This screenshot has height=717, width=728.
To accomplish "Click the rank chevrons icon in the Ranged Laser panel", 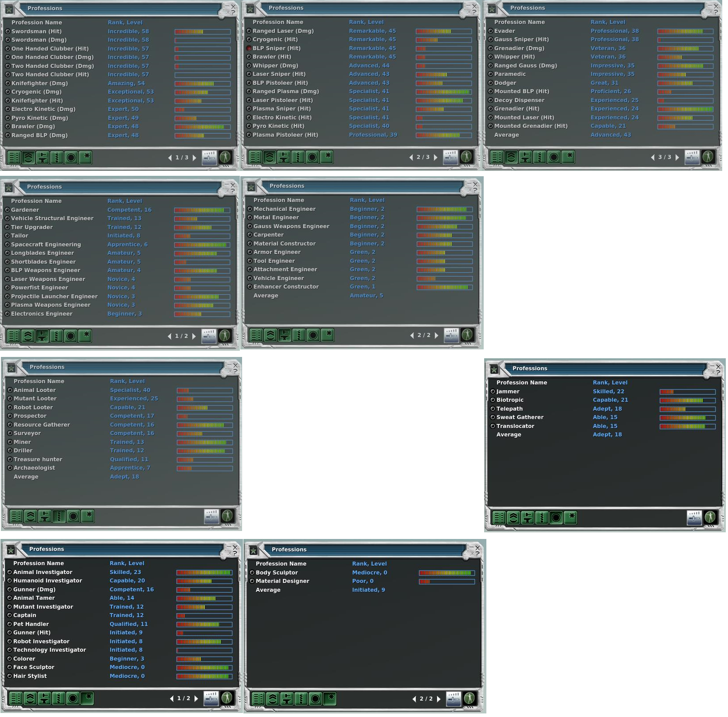I will 270,157.
